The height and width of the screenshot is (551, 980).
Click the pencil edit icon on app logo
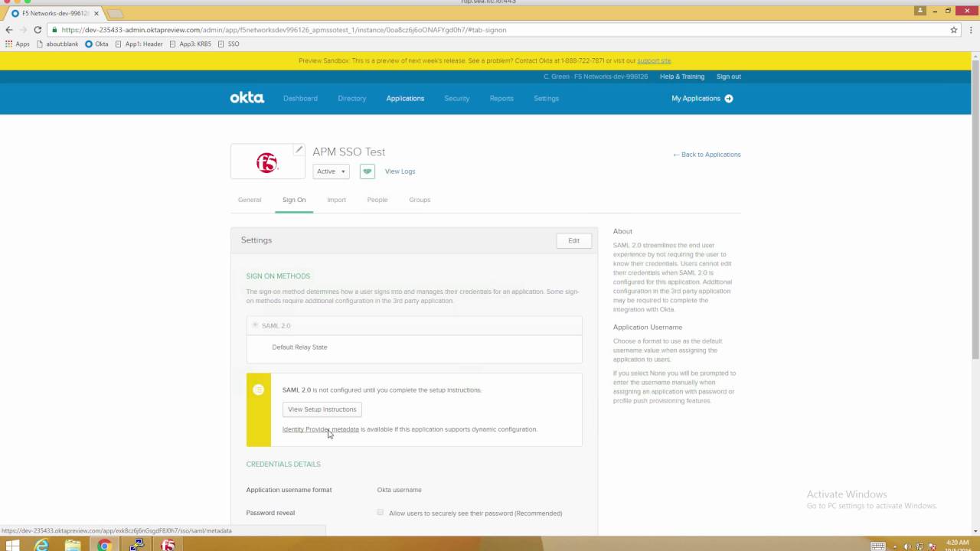(299, 150)
